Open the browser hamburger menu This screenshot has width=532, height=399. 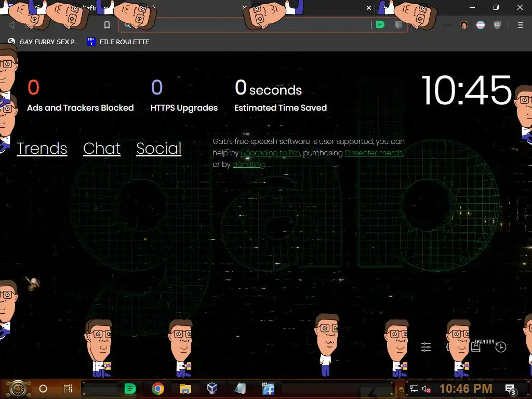pyautogui.click(x=521, y=25)
